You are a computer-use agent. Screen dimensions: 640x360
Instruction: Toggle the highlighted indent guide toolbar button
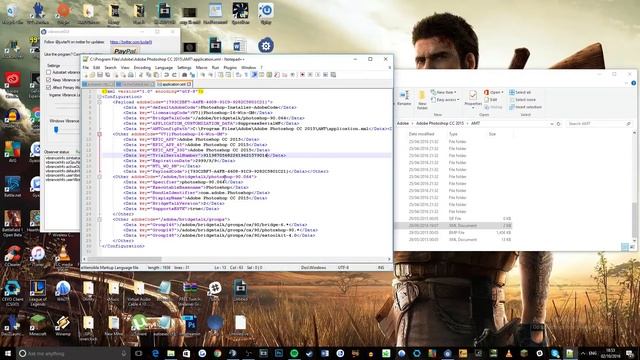pyautogui.click(x=254, y=75)
